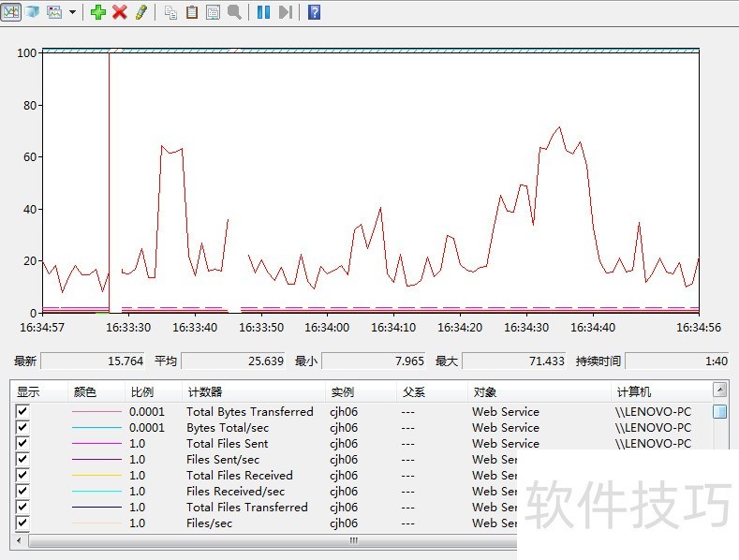This screenshot has width=739, height=560.
Task: Click the 1.0 scale in Files/sec row
Action: point(137,523)
